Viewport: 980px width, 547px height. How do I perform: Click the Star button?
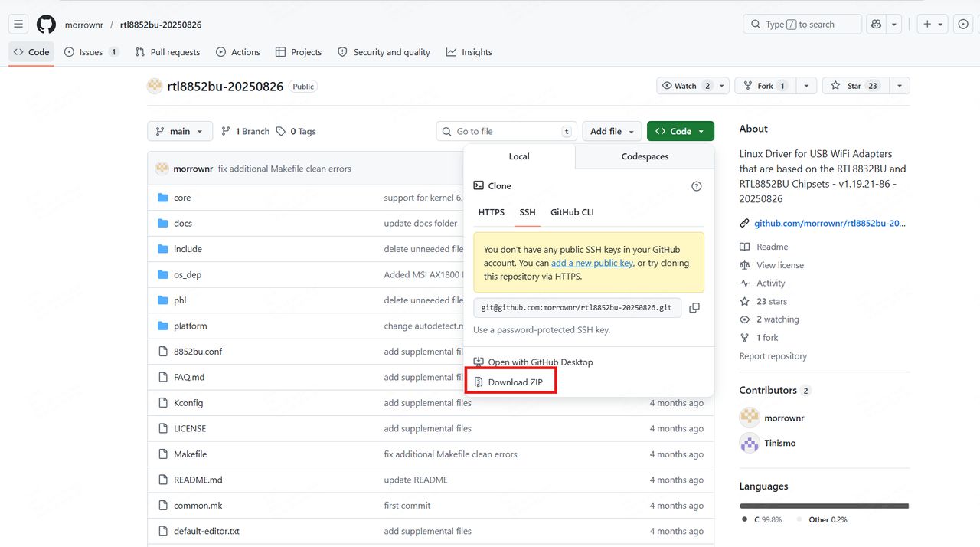854,86
